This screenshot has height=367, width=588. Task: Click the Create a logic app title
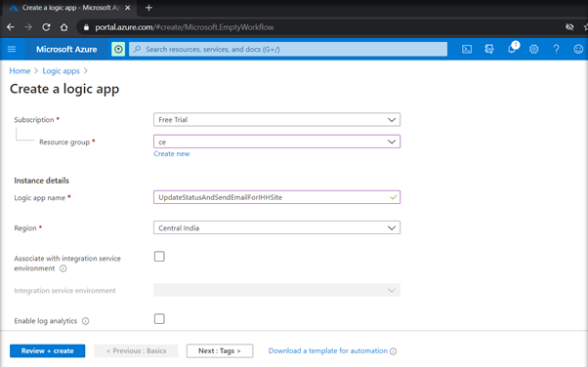tap(64, 89)
